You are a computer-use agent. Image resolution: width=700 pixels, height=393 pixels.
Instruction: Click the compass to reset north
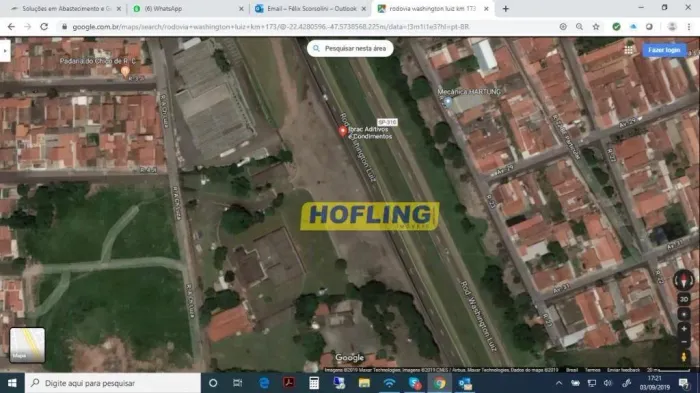683,280
